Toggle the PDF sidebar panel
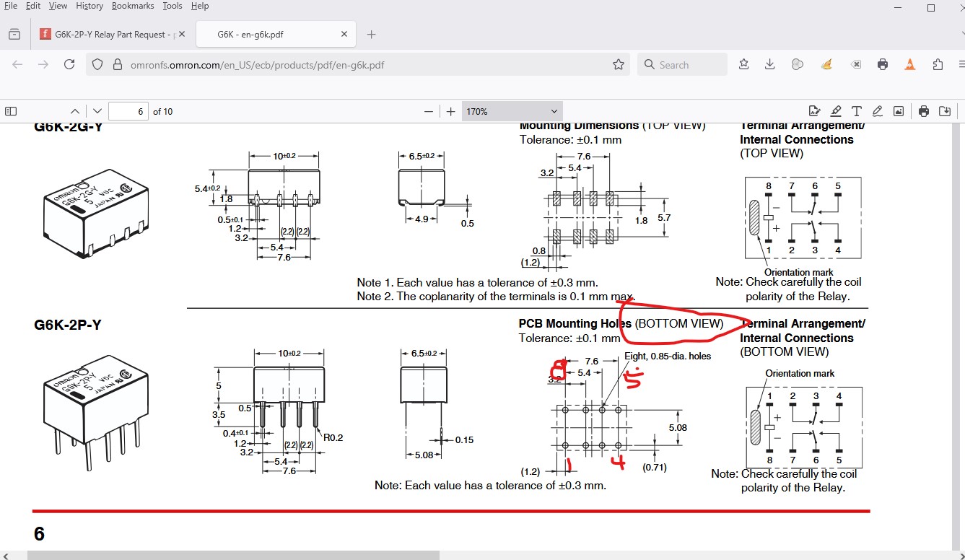965x560 pixels. (x=11, y=111)
